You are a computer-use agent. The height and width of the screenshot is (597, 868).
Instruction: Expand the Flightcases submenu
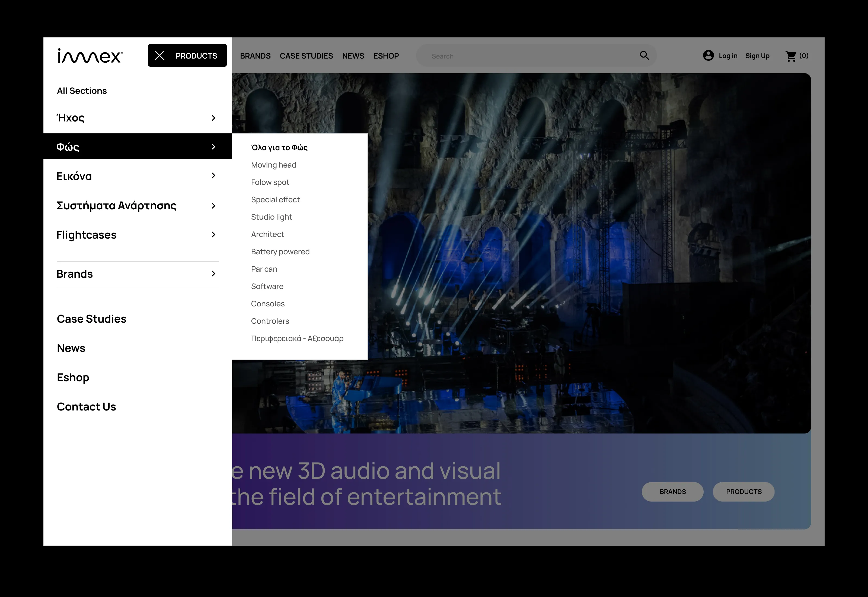[x=214, y=235]
